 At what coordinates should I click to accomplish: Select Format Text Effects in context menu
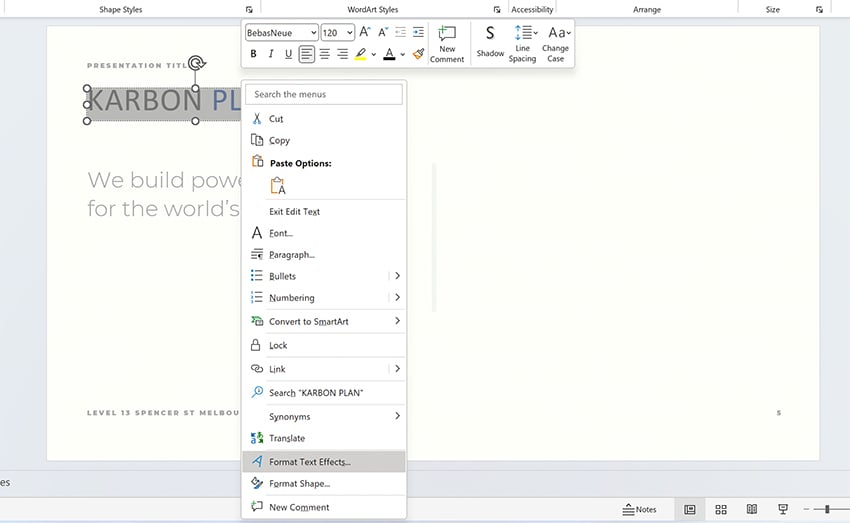[310, 462]
